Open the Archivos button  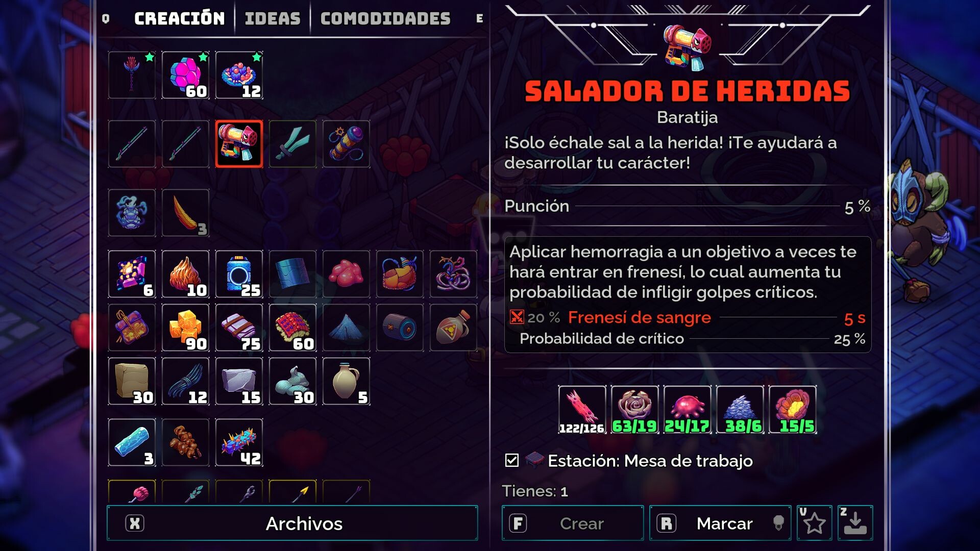292,523
